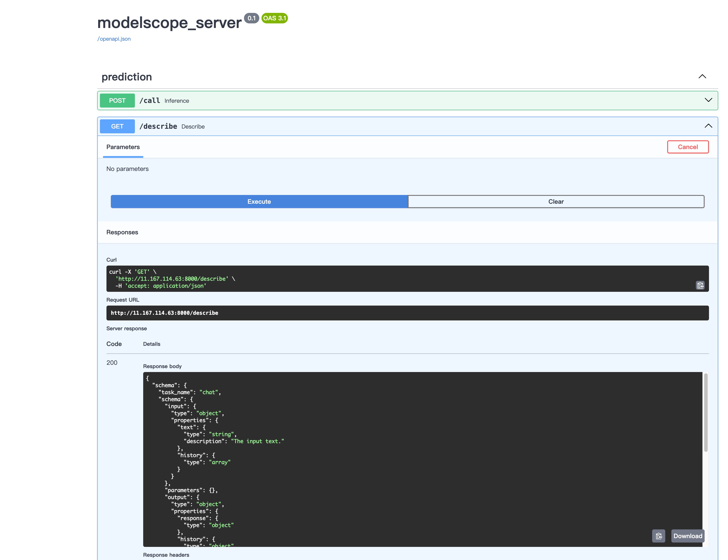Open the /openapi.json link
Screen dimensions: 728x560
[x=114, y=39]
